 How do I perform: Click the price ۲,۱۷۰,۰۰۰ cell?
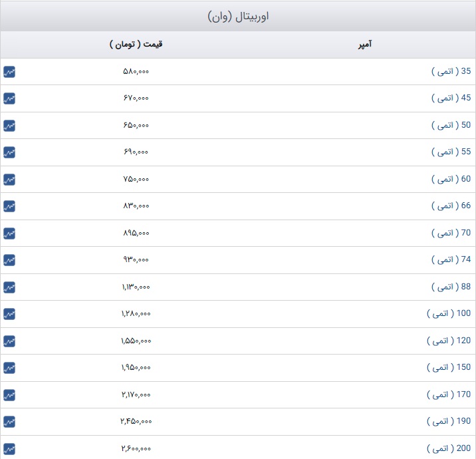point(136,394)
